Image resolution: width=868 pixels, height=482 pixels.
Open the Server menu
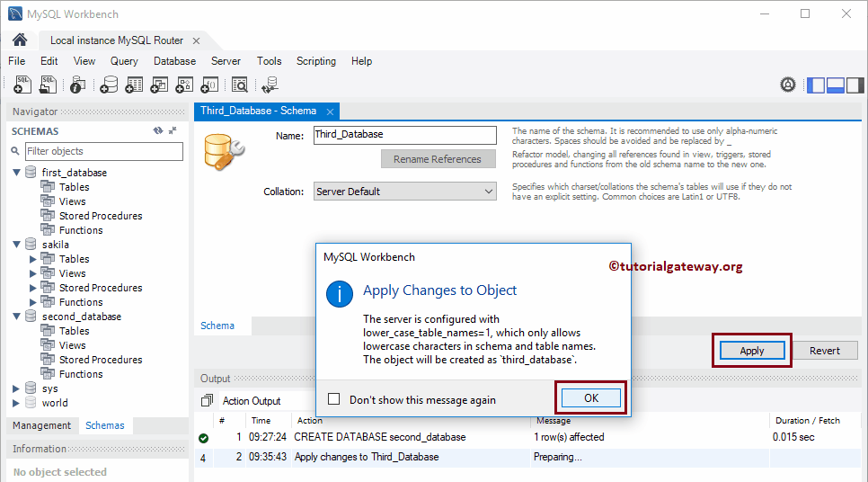point(226,61)
